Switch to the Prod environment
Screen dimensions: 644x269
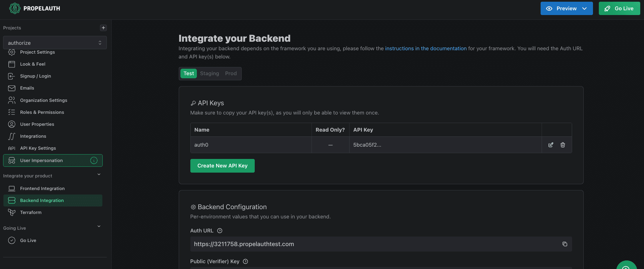[231, 73]
